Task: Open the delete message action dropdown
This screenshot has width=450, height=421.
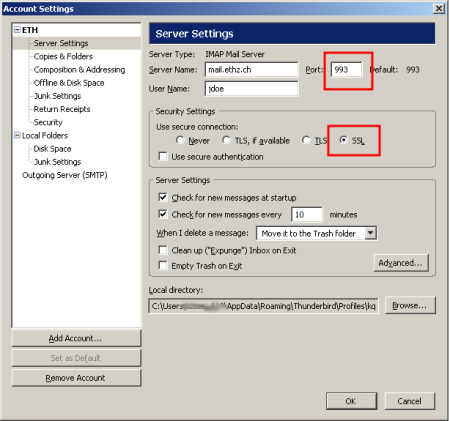Action: [371, 233]
